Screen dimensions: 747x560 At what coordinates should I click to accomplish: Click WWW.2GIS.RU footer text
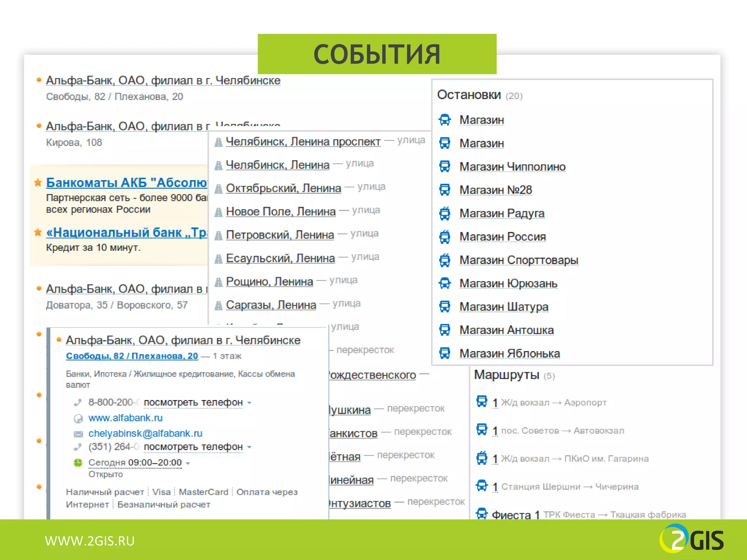click(x=90, y=541)
